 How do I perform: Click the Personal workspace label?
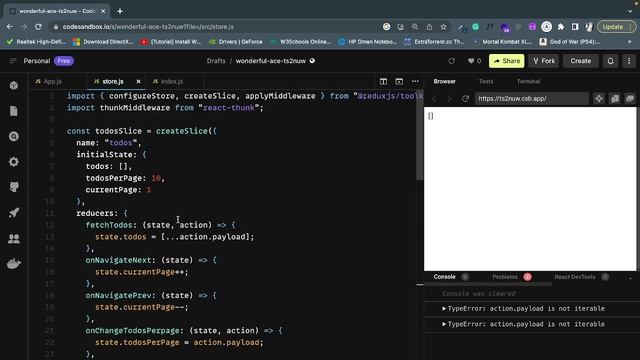[x=36, y=61]
